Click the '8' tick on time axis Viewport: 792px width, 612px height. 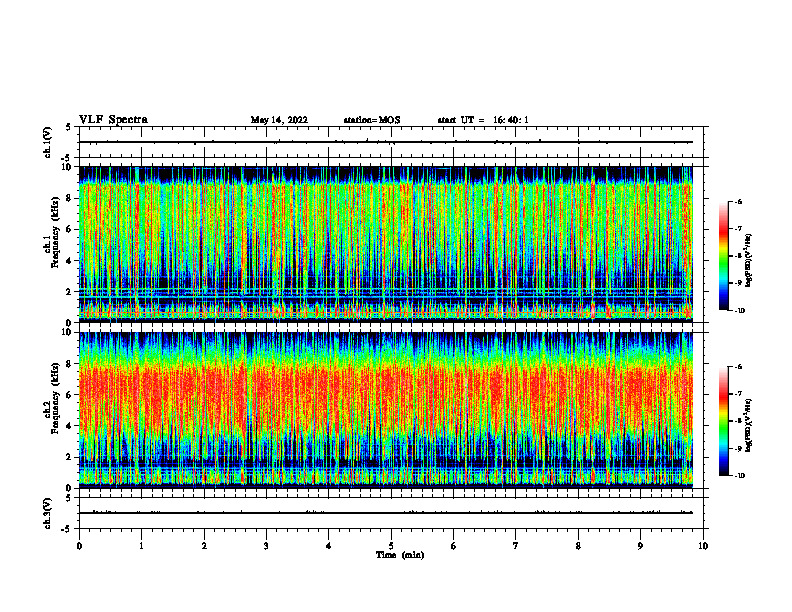point(578,546)
